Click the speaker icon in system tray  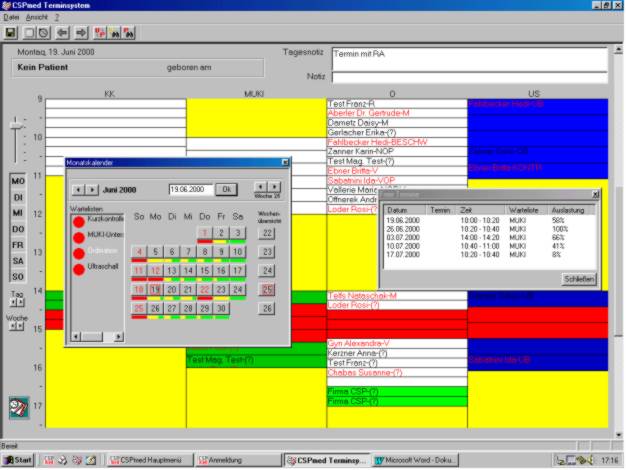(x=591, y=460)
